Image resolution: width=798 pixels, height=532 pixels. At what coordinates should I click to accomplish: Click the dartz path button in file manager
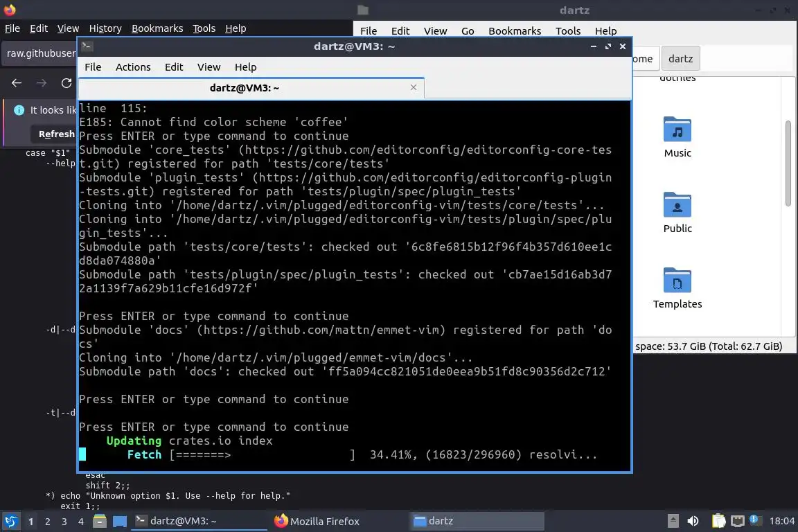(680, 59)
